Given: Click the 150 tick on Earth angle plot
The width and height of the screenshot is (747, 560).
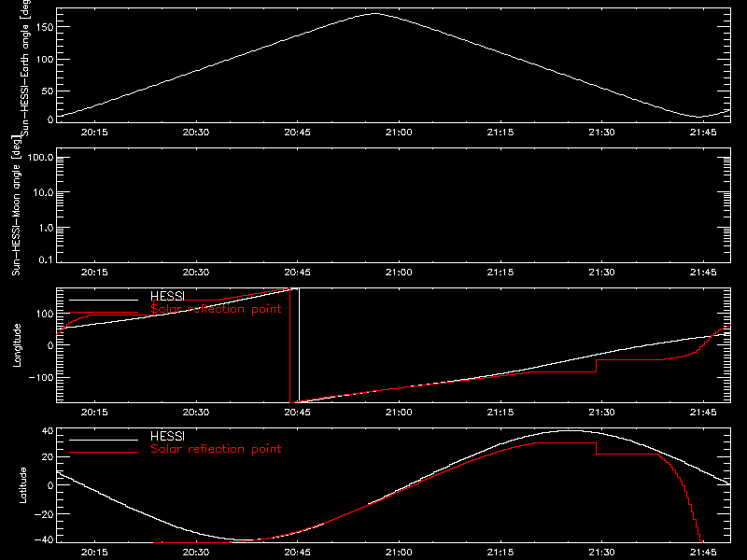Looking at the screenshot, I should (44, 27).
